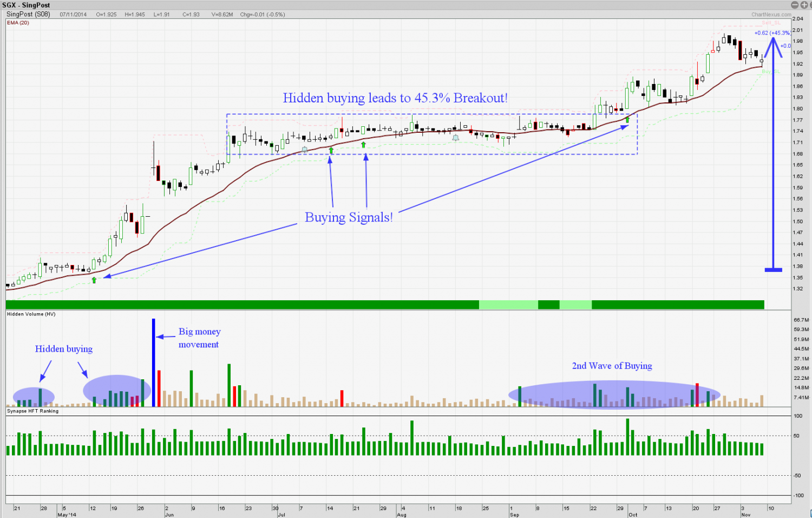This screenshot has width=812, height=518.
Task: Click the zoom in plus button
Action: (803, 5)
